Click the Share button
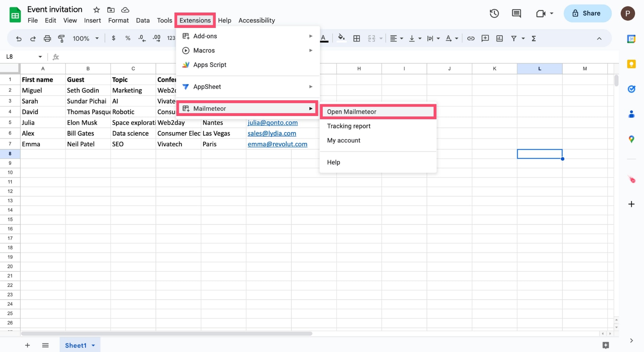 (587, 13)
